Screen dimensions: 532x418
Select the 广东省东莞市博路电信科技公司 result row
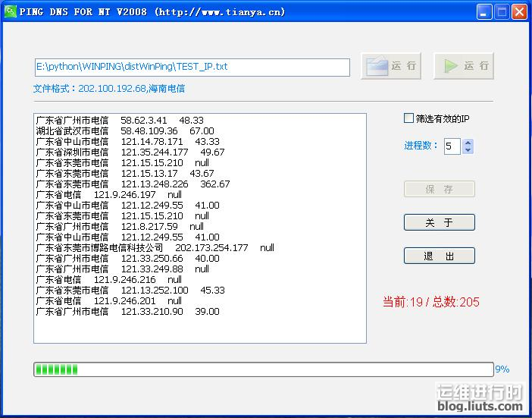(x=155, y=248)
